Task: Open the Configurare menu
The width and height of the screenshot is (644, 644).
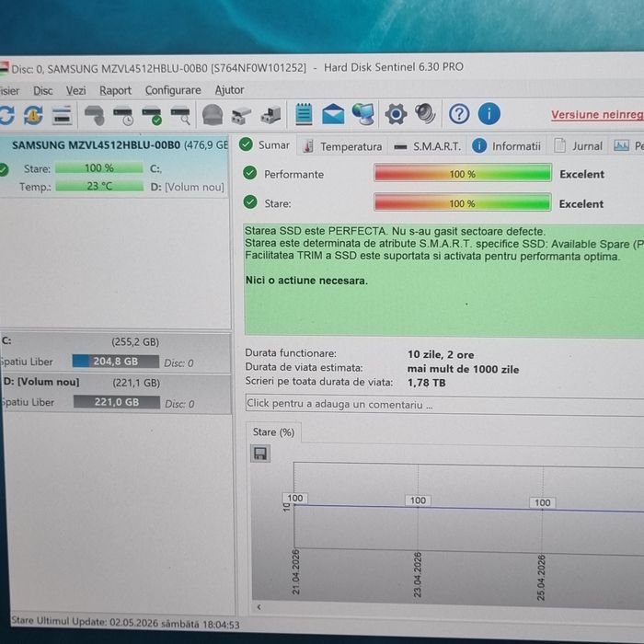Action: [x=173, y=90]
